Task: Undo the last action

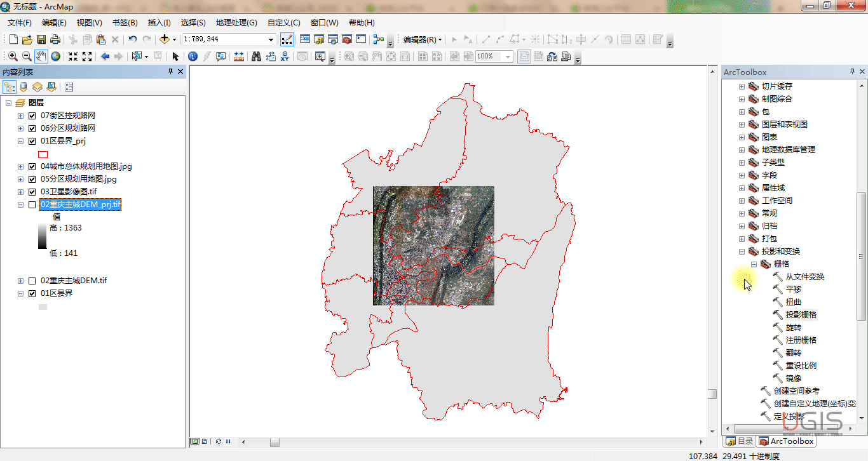Action: (x=133, y=39)
